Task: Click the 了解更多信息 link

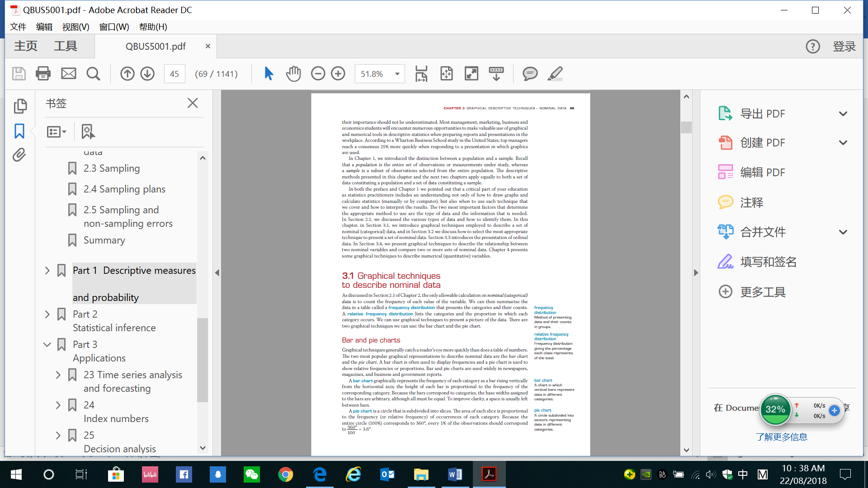Action: tap(781, 437)
